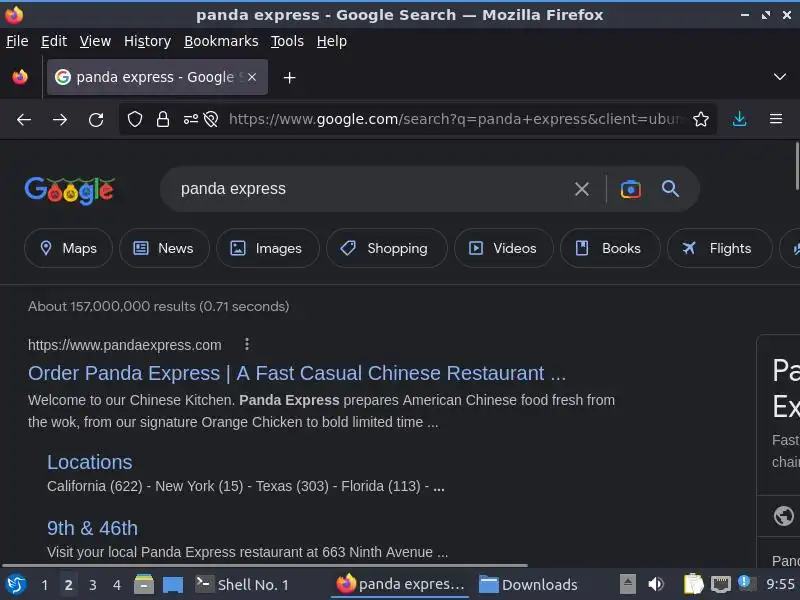The width and height of the screenshot is (800, 600).
Task: Search by image using camera icon
Action: click(x=631, y=189)
